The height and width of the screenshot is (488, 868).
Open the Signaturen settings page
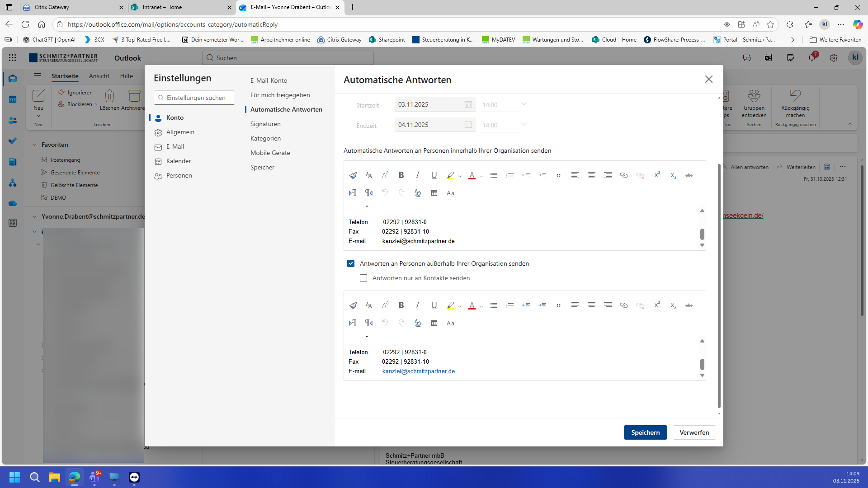265,124
